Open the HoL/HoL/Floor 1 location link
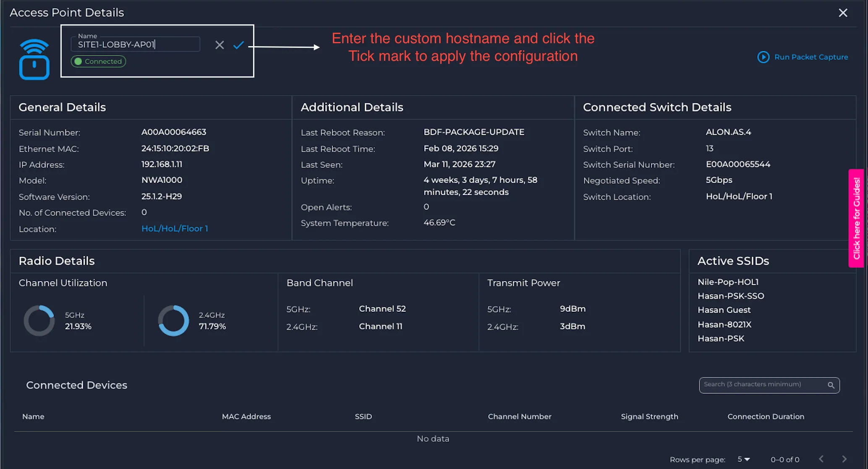This screenshot has height=469, width=868. (x=175, y=229)
